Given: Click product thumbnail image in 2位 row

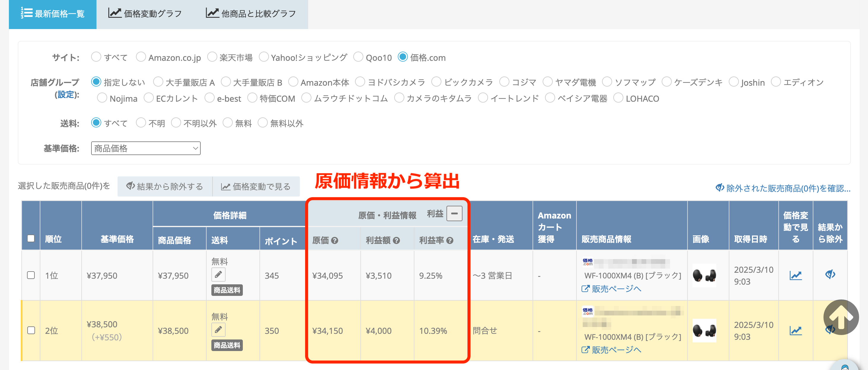Looking at the screenshot, I should pos(704,331).
